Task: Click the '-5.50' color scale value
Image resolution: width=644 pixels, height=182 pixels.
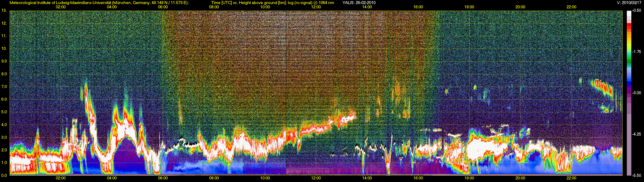Action: [637, 175]
